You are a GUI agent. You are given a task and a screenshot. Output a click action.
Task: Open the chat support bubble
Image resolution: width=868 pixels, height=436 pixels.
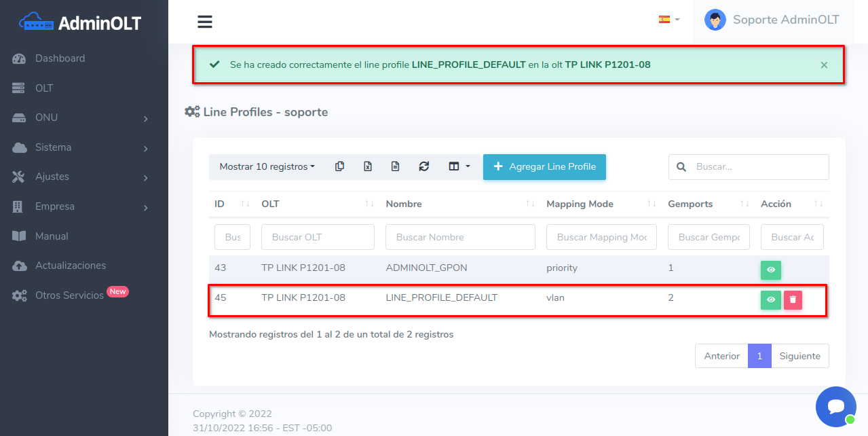pos(835,407)
